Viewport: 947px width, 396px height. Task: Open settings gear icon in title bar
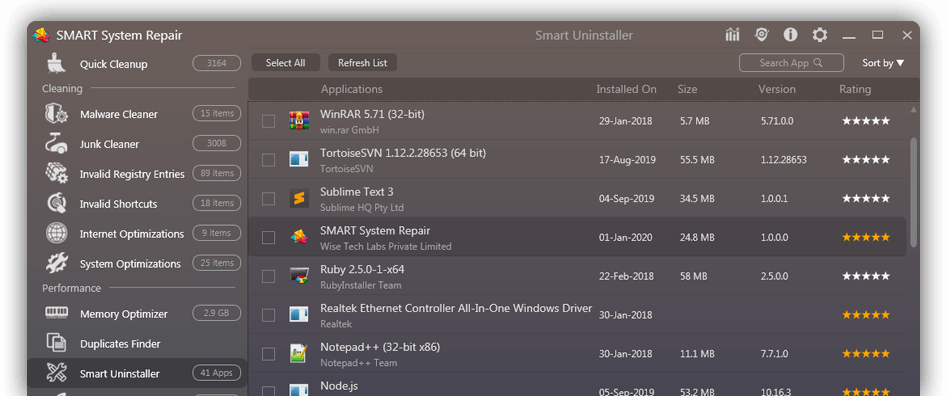pyautogui.click(x=820, y=35)
